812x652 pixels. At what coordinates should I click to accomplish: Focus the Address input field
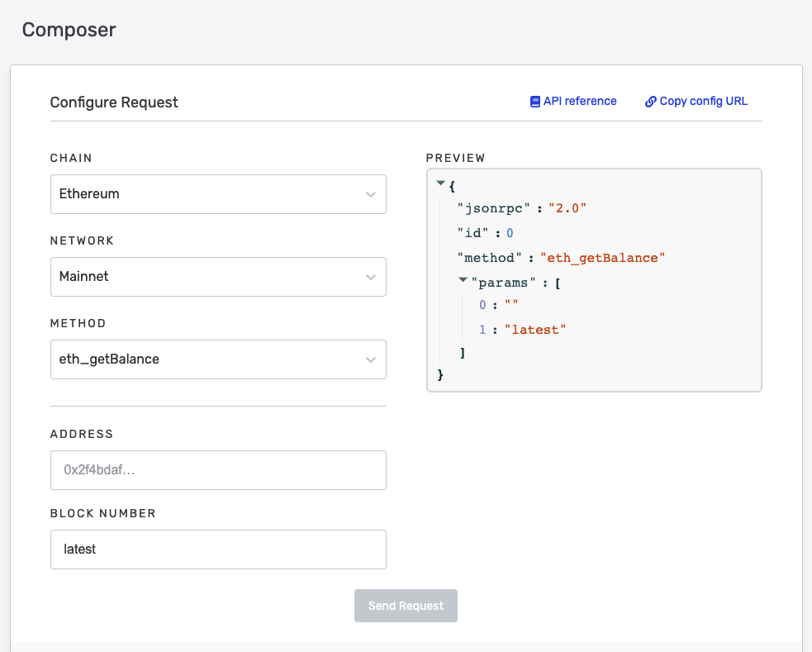(x=218, y=469)
